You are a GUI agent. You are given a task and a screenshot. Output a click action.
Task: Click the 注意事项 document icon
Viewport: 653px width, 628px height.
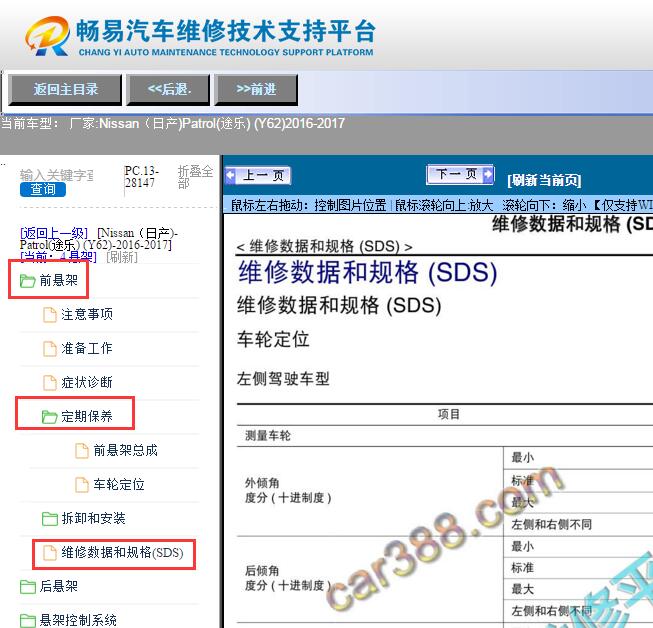pyautogui.click(x=50, y=314)
